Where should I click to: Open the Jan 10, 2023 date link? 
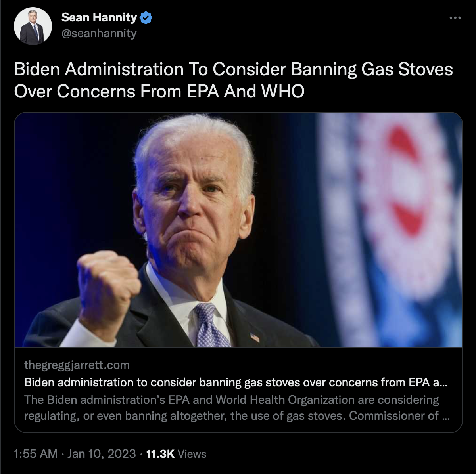(102, 454)
